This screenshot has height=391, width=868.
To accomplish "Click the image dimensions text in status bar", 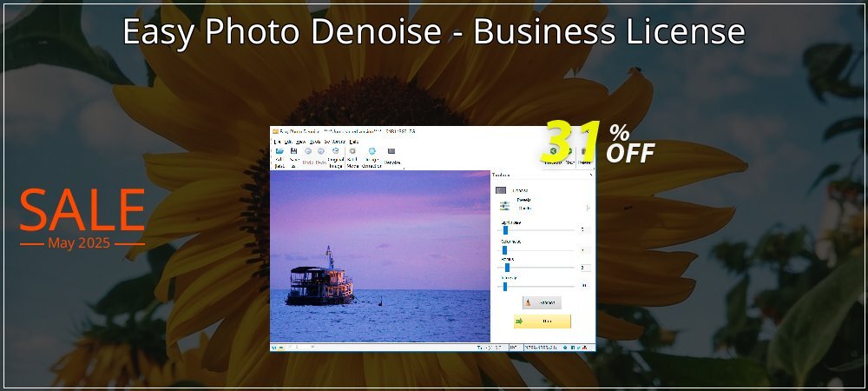I will [x=540, y=348].
